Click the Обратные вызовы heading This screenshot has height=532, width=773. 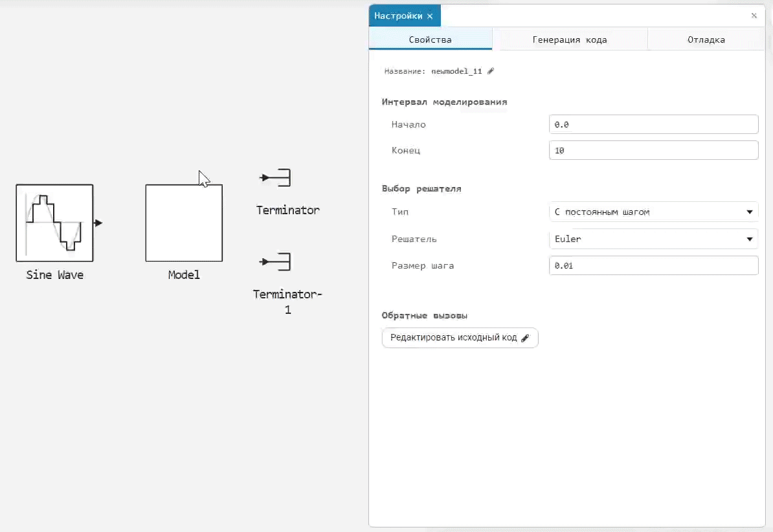pyautogui.click(x=425, y=316)
